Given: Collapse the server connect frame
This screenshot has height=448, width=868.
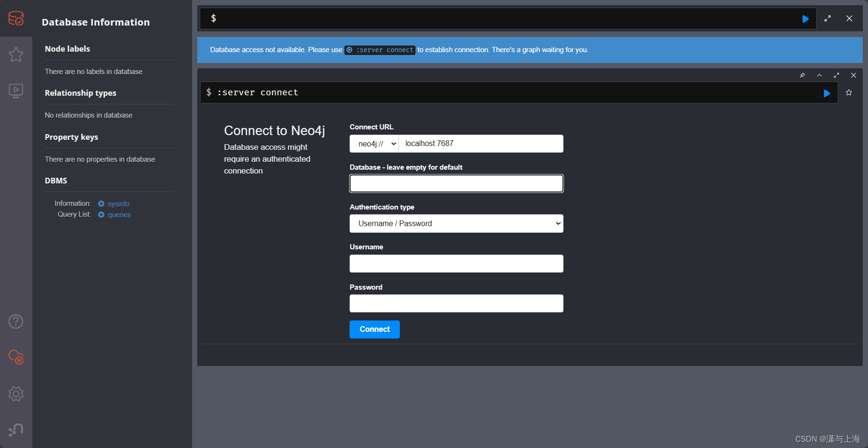Looking at the screenshot, I should (x=820, y=75).
